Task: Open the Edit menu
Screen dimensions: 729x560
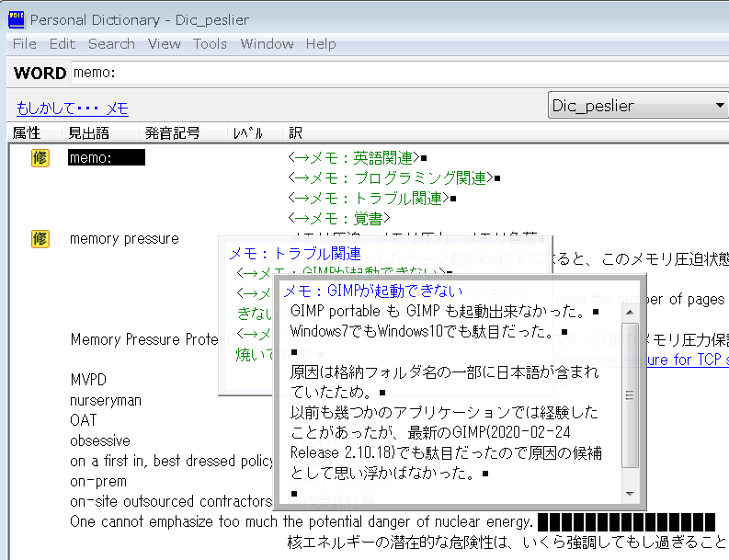Action: click(x=63, y=44)
